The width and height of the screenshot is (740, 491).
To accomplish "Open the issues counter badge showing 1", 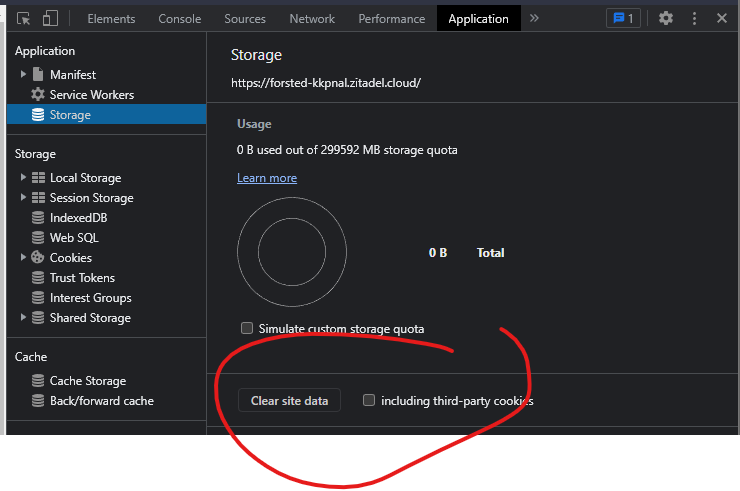I will pos(623,18).
